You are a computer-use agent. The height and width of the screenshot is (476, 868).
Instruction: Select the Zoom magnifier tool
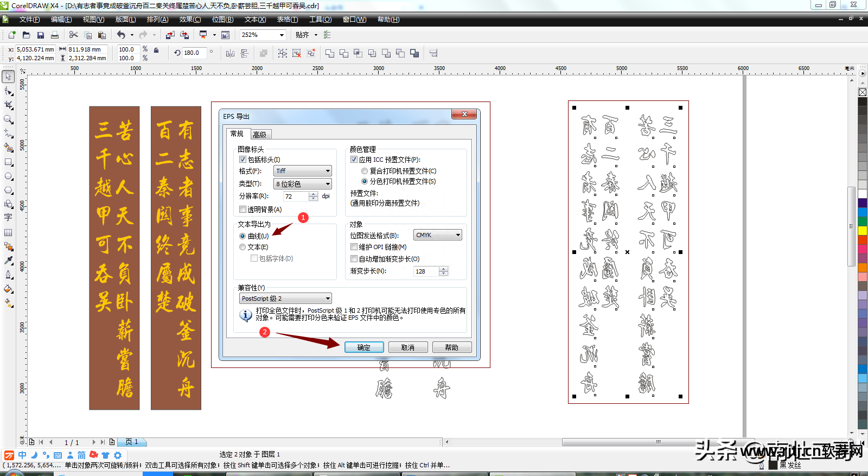(x=8, y=119)
